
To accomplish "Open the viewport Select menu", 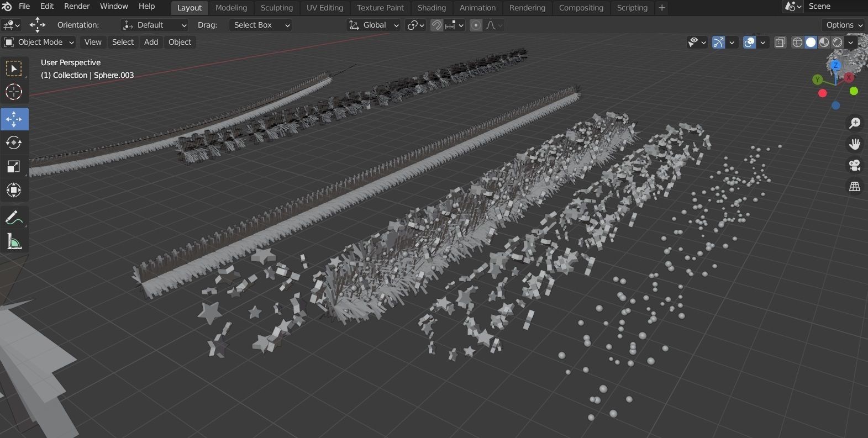I will coord(123,42).
